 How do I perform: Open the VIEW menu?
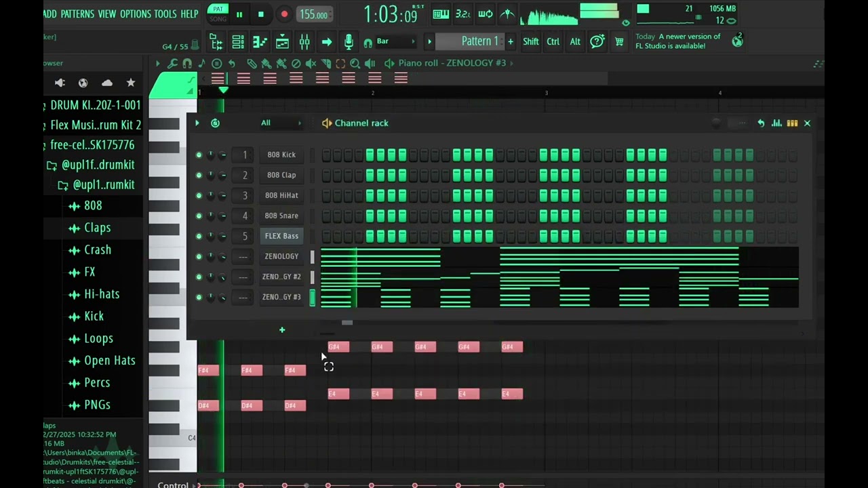point(107,14)
